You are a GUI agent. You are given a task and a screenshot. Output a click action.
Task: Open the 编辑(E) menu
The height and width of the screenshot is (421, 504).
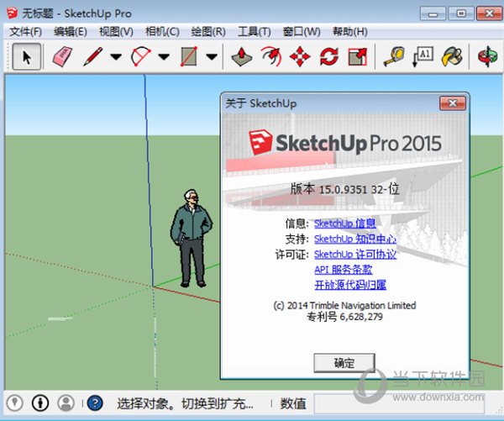(71, 32)
